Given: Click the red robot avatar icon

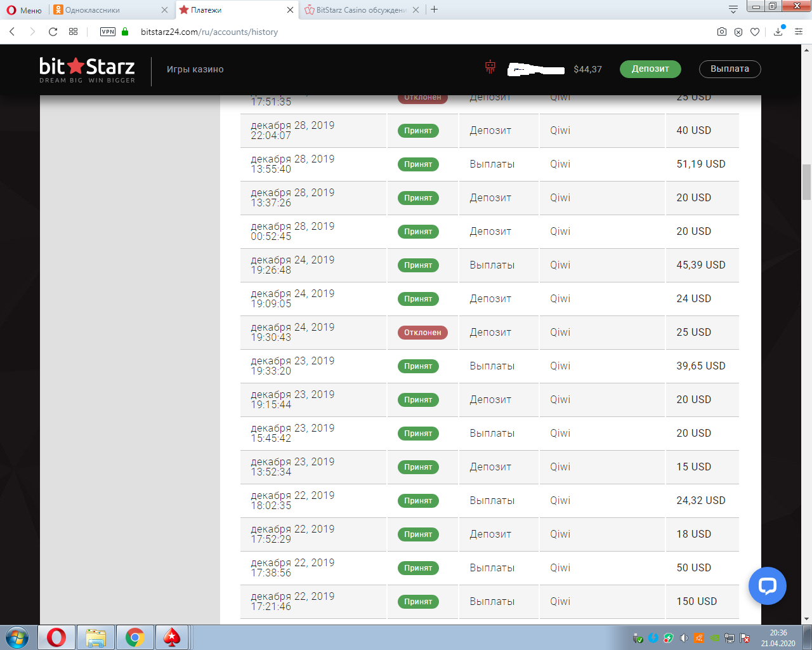Looking at the screenshot, I should coord(490,67).
